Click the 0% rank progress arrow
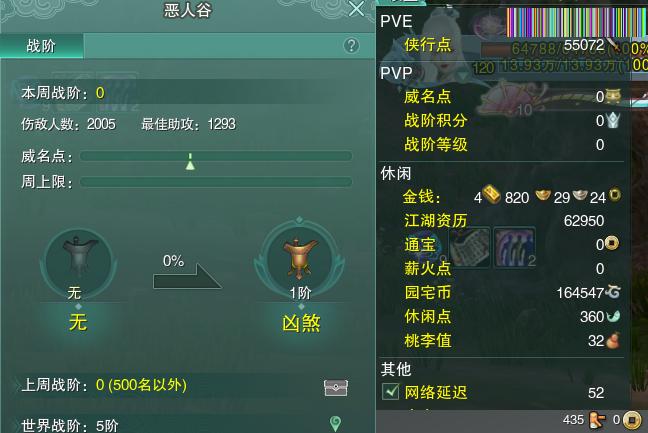This screenshot has height=433, width=648. tap(187, 276)
